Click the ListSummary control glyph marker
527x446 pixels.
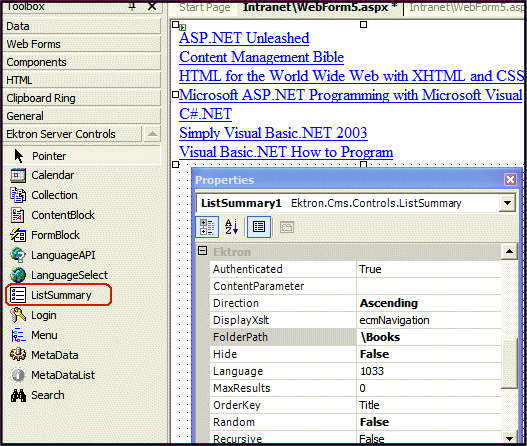(183, 28)
